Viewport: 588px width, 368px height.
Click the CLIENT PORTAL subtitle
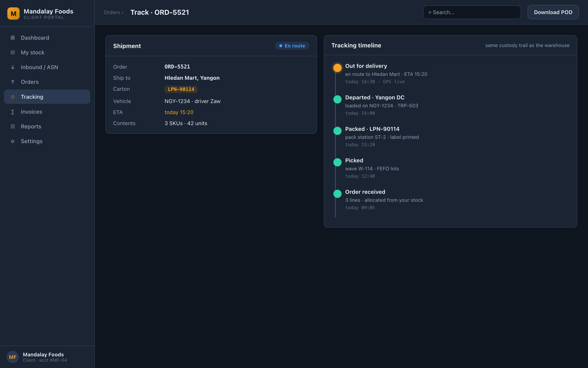point(44,18)
